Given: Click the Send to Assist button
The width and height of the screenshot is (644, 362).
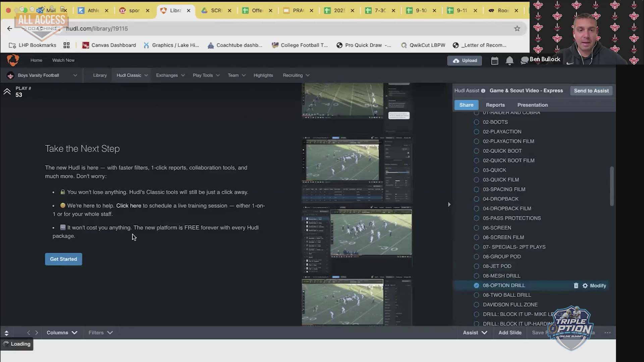Looking at the screenshot, I should [591, 91].
